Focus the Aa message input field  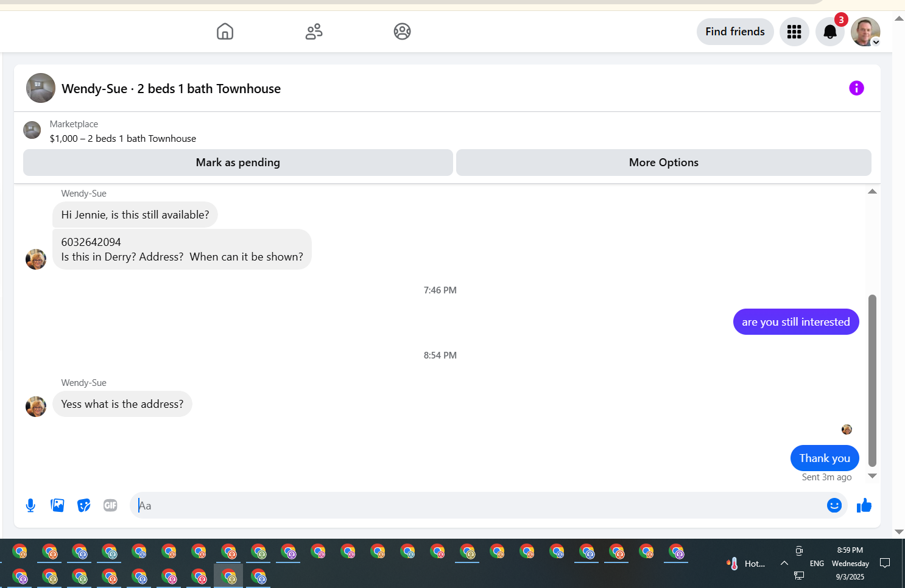click(478, 505)
